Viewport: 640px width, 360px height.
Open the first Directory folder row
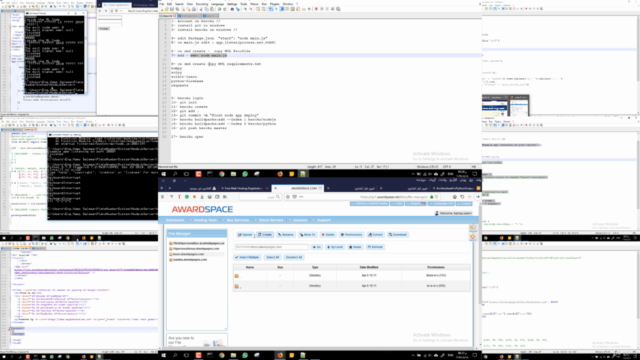352,276
